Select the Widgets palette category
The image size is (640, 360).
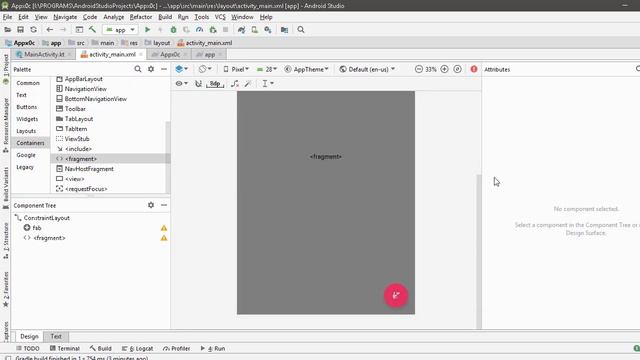coord(27,119)
